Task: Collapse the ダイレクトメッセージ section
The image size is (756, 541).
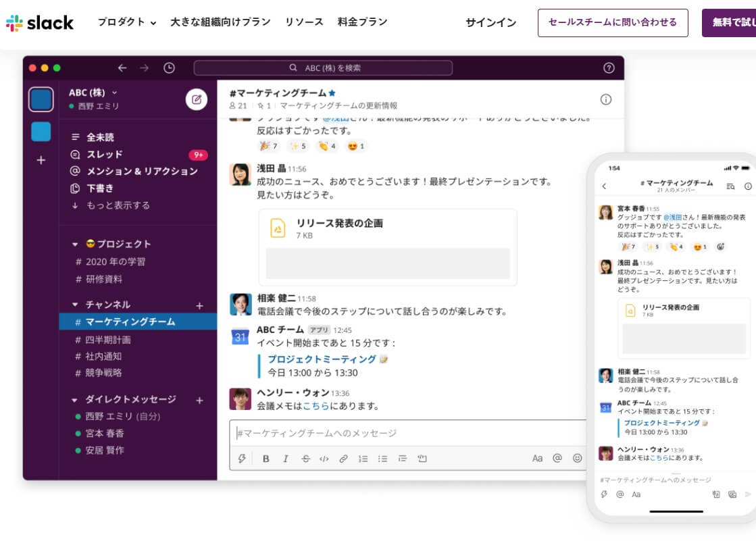Action: coord(75,399)
